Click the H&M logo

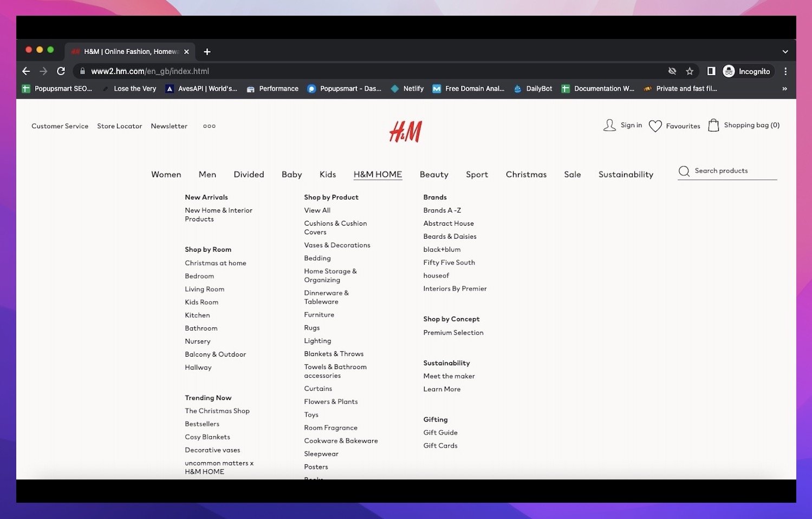pyautogui.click(x=405, y=131)
